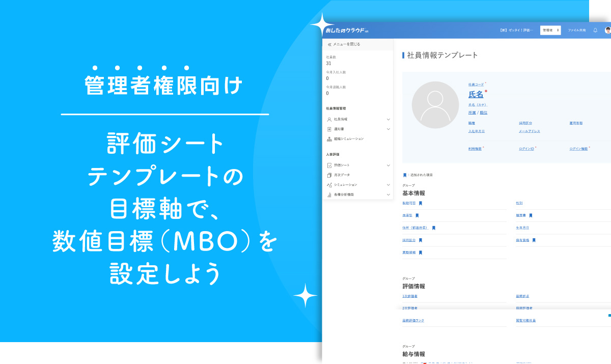Click the 性別 link
The width and height of the screenshot is (611, 364).
point(519,203)
